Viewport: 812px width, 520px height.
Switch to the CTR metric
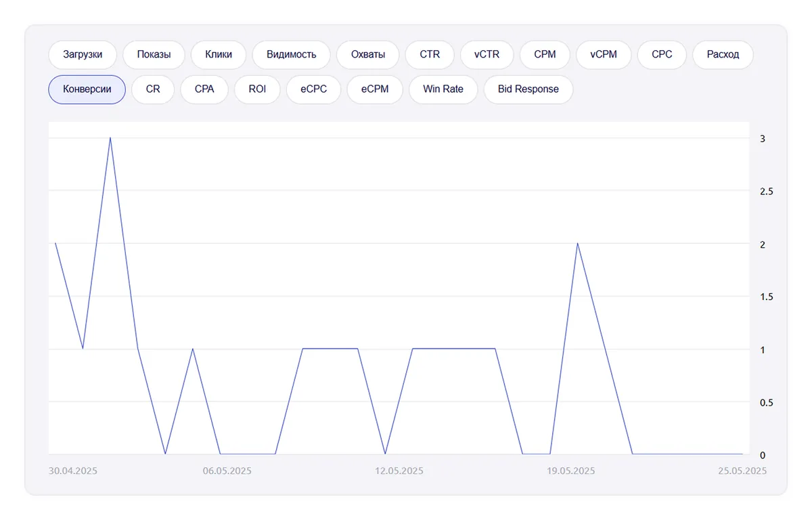[x=430, y=55]
